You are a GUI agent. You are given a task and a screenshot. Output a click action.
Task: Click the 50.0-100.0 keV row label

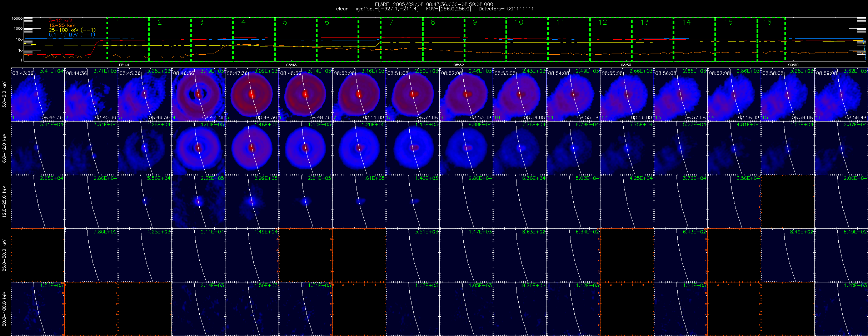pos(4,309)
